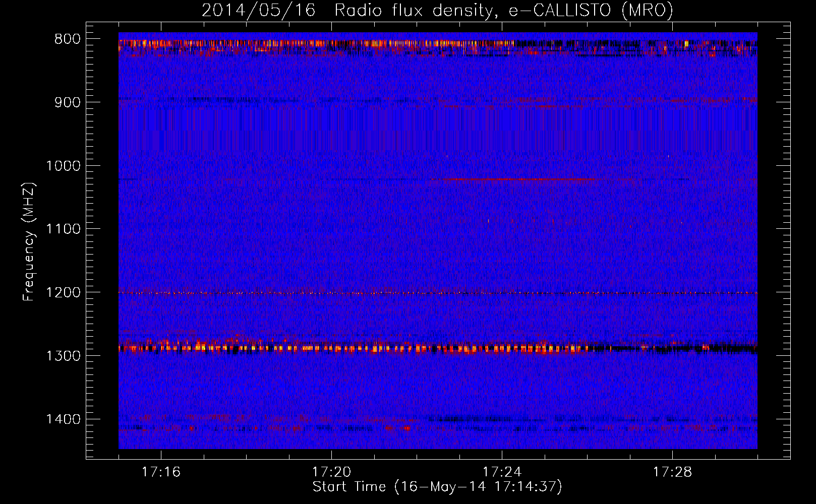The image size is (816, 504).
Task: Click the plot title mentioning e-CALLISTO (MRO)
Action: pos(437,10)
